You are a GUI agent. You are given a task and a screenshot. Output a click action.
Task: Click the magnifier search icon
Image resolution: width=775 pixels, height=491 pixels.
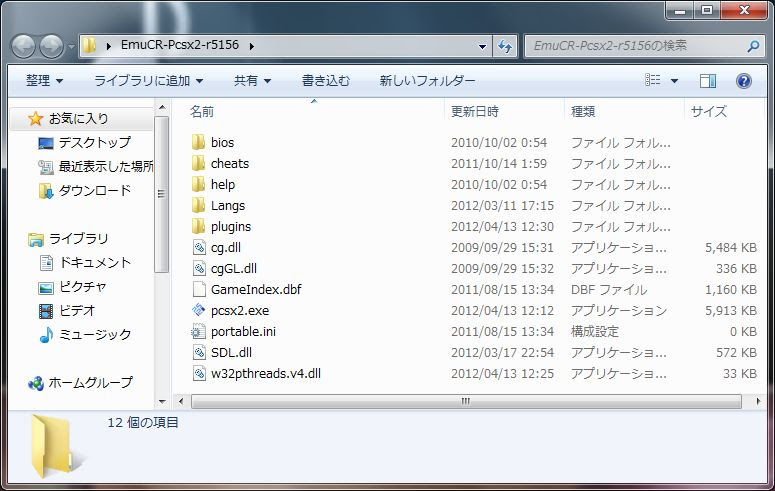tap(753, 46)
